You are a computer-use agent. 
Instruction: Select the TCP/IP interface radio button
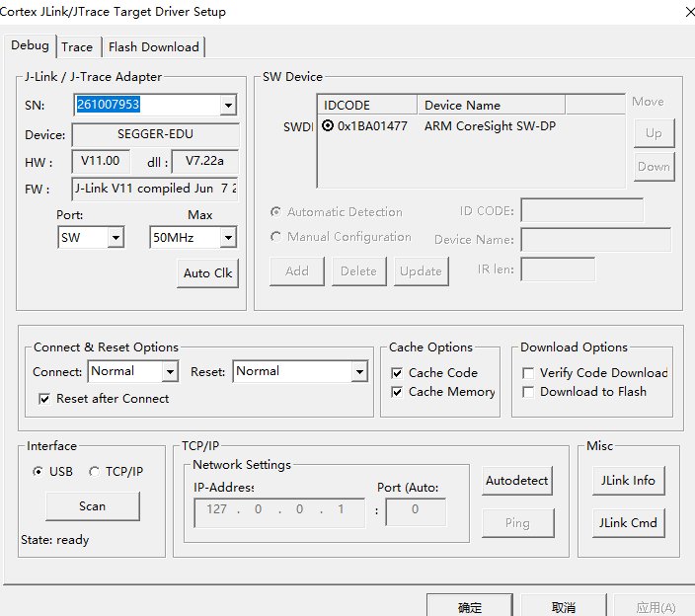pos(94,472)
